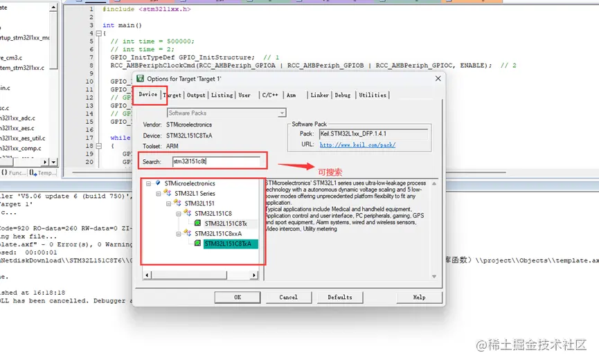Click the RCC_AHBPeriphClockCmd line in the editor

(x=313, y=65)
